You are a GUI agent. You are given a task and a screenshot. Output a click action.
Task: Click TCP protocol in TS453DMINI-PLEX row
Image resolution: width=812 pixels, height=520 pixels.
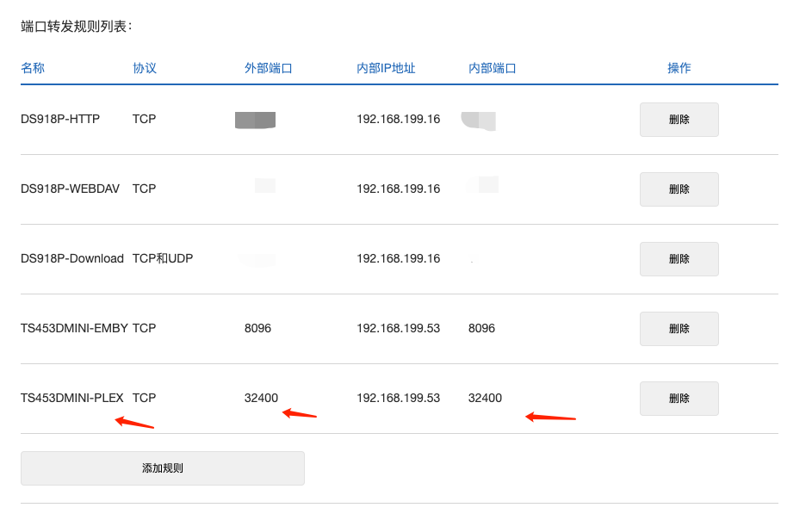[x=144, y=398]
